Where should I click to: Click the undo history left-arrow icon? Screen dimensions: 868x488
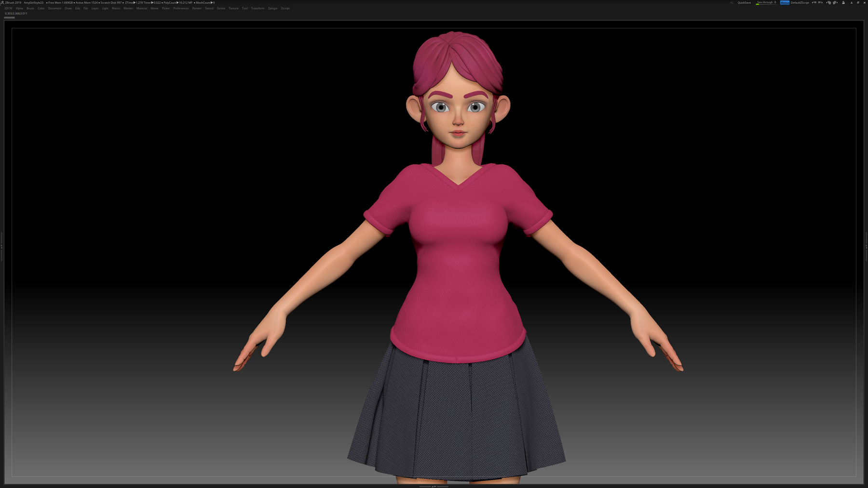pos(813,2)
